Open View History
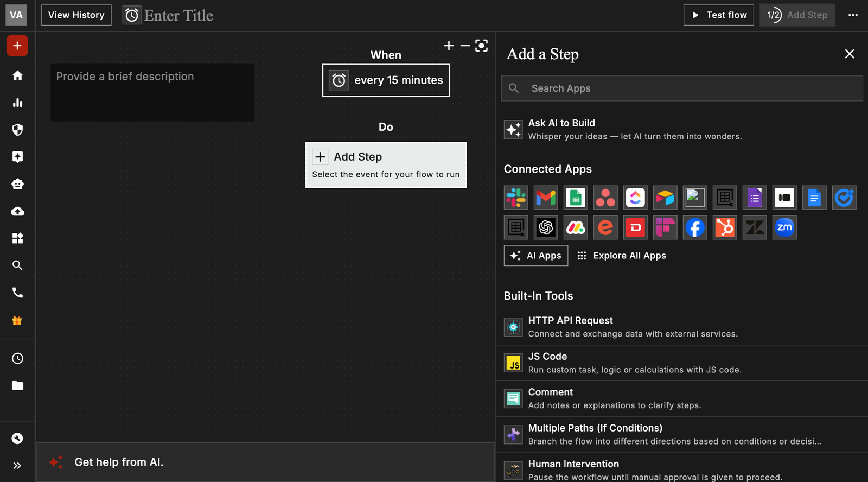The height and width of the screenshot is (482, 868). pos(76,15)
